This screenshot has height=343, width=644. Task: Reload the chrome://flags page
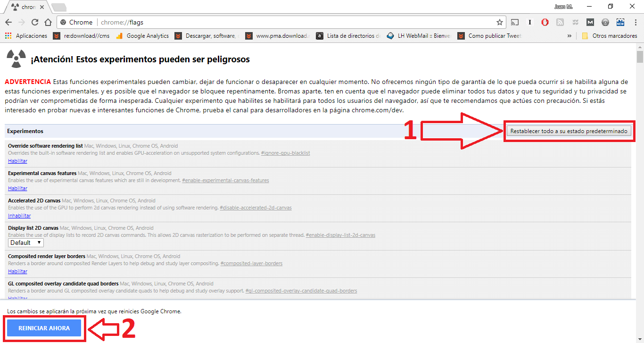tap(35, 22)
